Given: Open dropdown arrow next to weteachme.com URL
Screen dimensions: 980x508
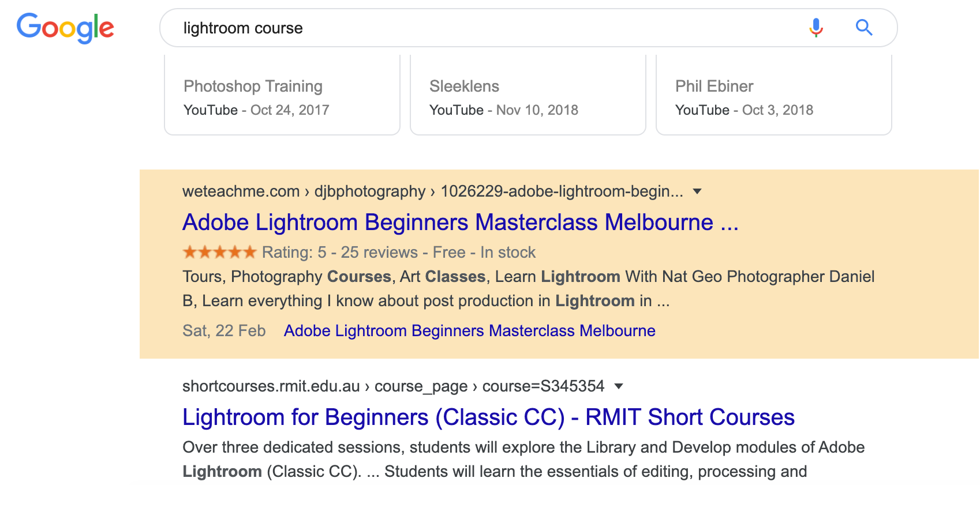Looking at the screenshot, I should 697,191.
